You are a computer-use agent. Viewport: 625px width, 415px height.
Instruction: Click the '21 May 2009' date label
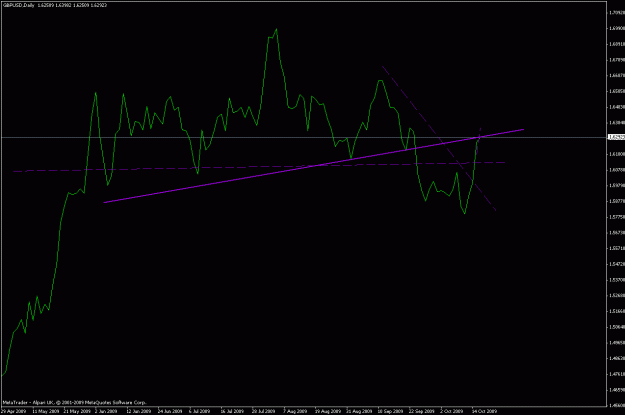coord(77,411)
